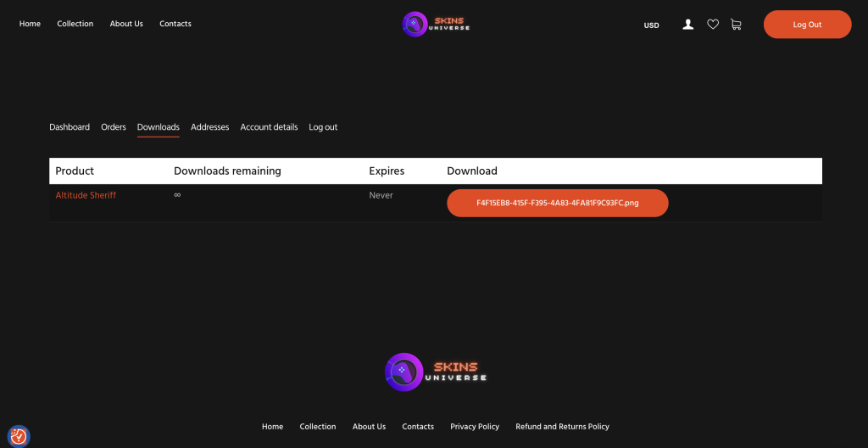Open the shopping cart icon

coord(736,25)
